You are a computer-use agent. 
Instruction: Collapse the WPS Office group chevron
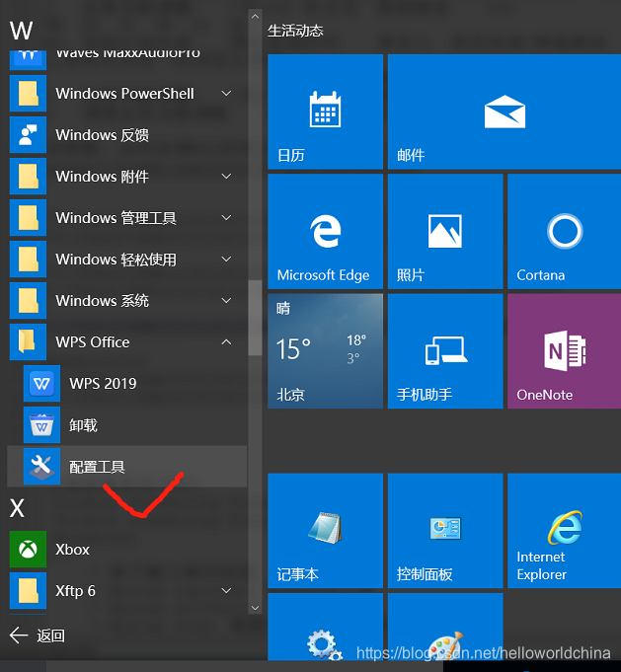click(226, 342)
